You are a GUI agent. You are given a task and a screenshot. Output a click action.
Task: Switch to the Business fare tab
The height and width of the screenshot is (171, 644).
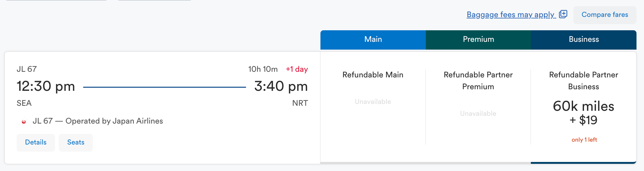pyautogui.click(x=584, y=39)
